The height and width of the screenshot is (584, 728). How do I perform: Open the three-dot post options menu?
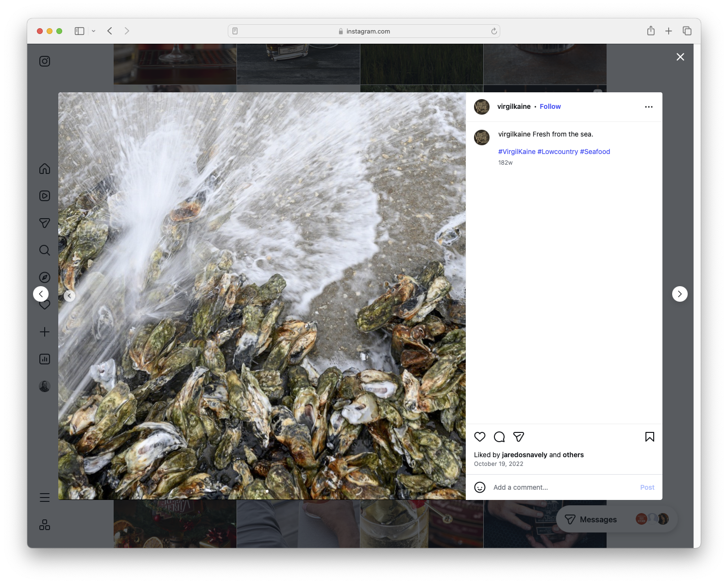click(649, 107)
